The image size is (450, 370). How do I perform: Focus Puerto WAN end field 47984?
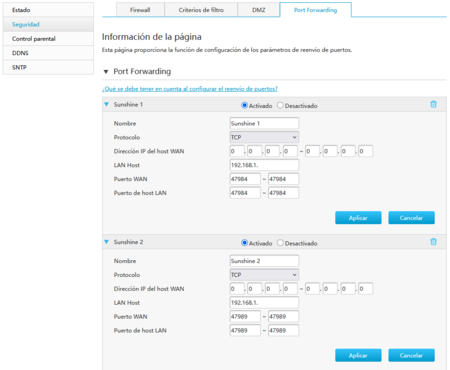tap(283, 179)
